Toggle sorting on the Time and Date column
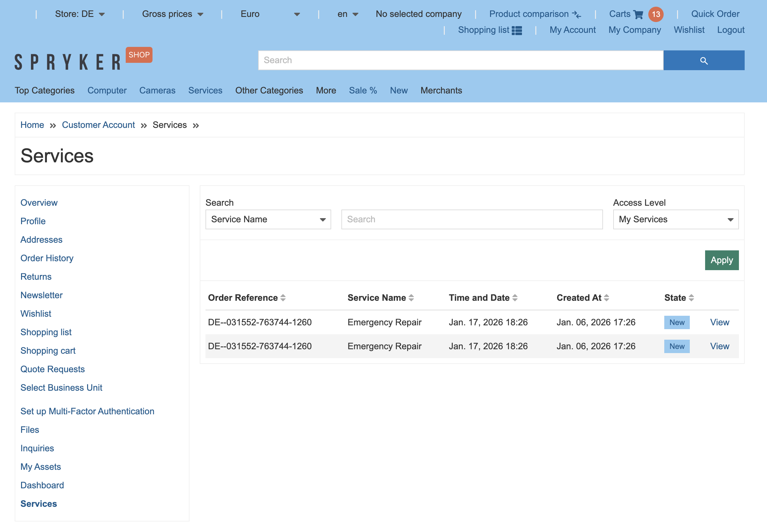767x532 pixels. (516, 298)
